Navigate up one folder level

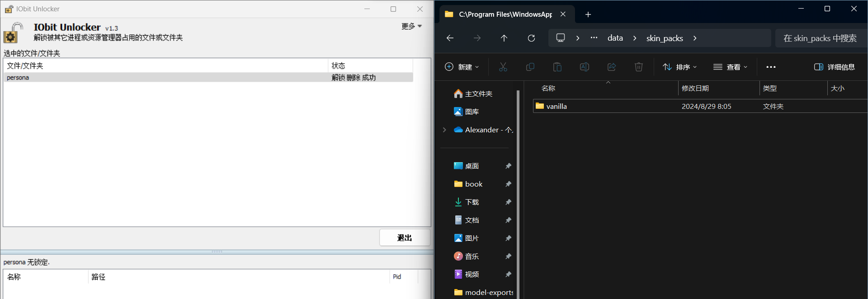504,38
